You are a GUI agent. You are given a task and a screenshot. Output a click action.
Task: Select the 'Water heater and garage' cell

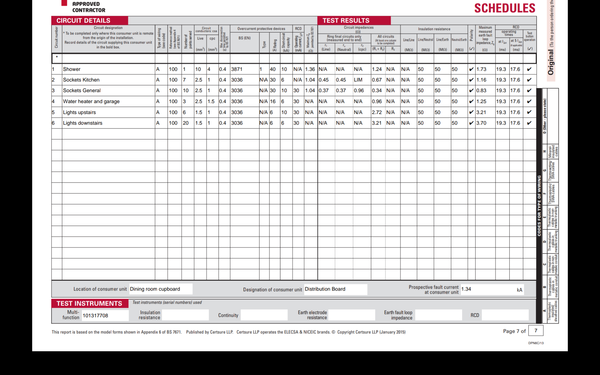(108, 101)
